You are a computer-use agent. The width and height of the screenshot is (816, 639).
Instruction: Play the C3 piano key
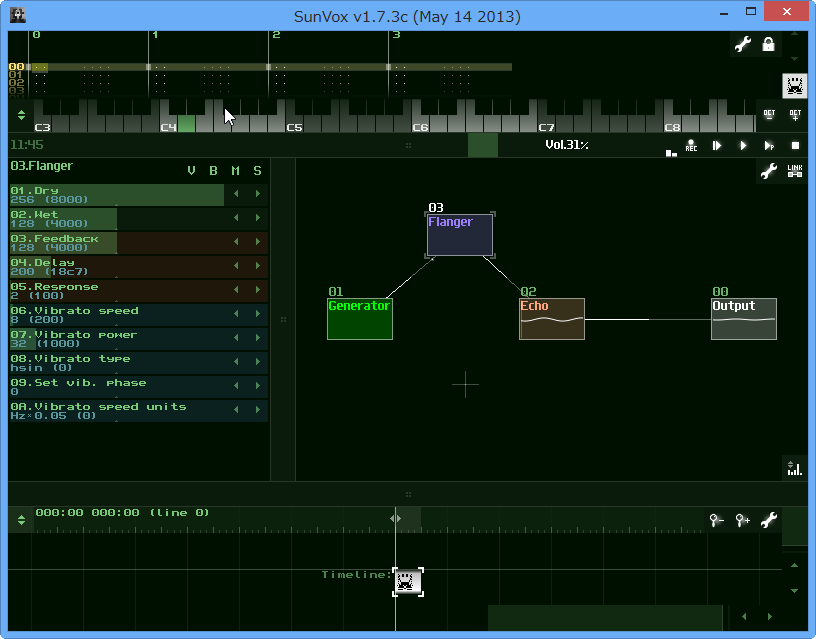(43, 124)
